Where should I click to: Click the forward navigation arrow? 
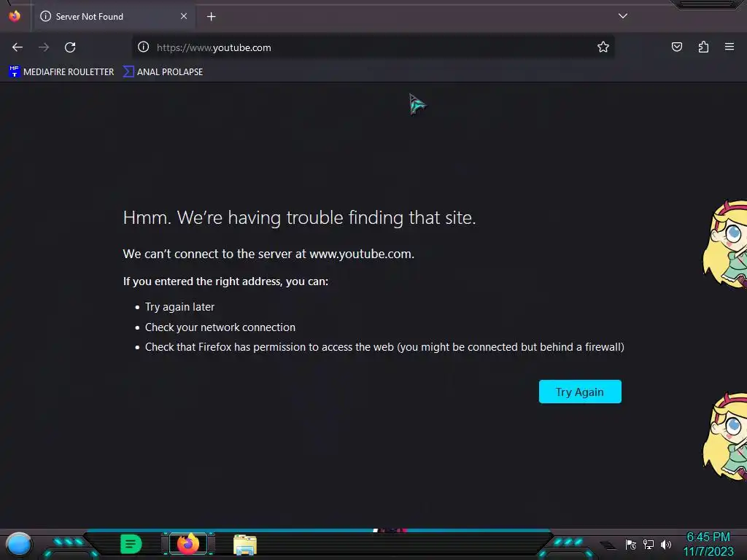tap(44, 47)
